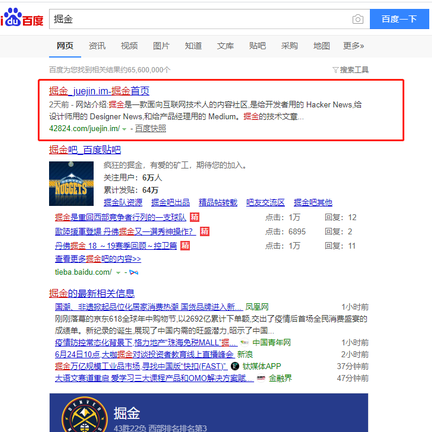Click the 新浪 source label
The height and width of the screenshot is (432, 432).
245,354
